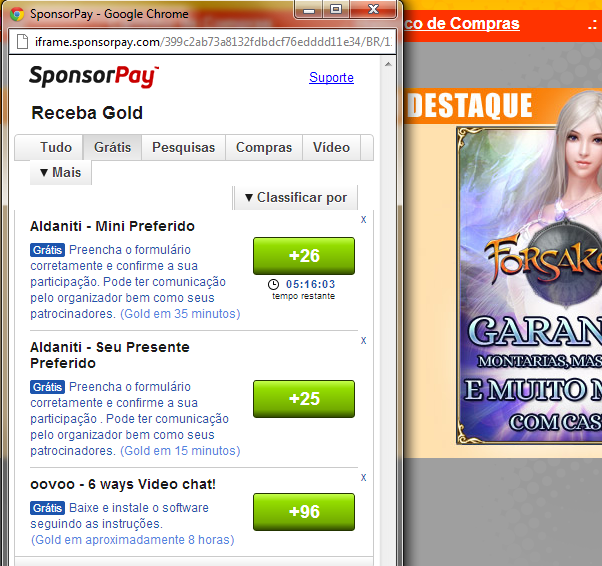Image resolution: width=602 pixels, height=566 pixels.
Task: Claim the +96 gold oovoo button
Action: click(304, 512)
